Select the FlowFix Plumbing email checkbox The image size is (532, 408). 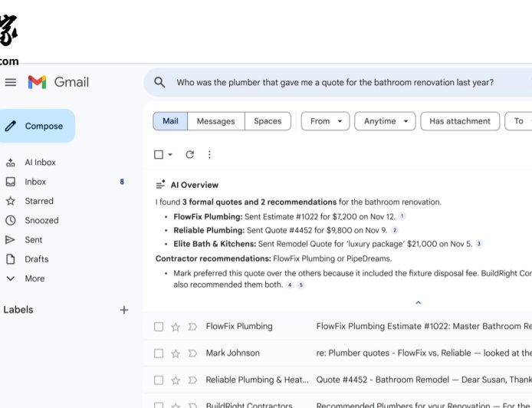tap(159, 327)
